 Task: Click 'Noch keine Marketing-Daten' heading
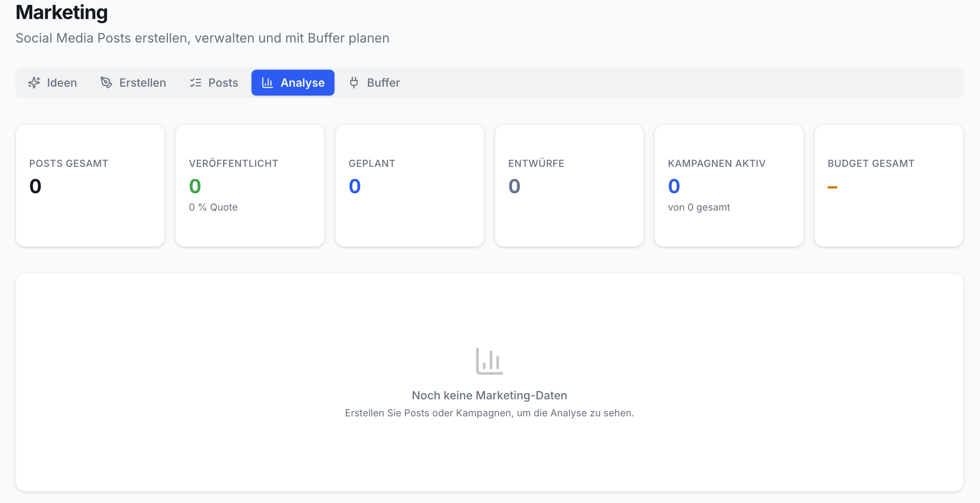click(489, 395)
